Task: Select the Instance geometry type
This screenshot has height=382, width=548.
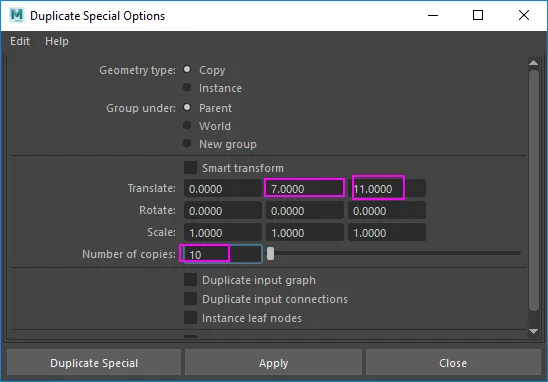Action: 187,87
